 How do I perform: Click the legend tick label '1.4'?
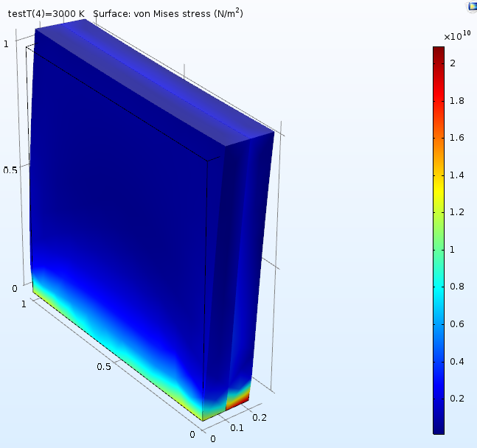[x=456, y=175]
